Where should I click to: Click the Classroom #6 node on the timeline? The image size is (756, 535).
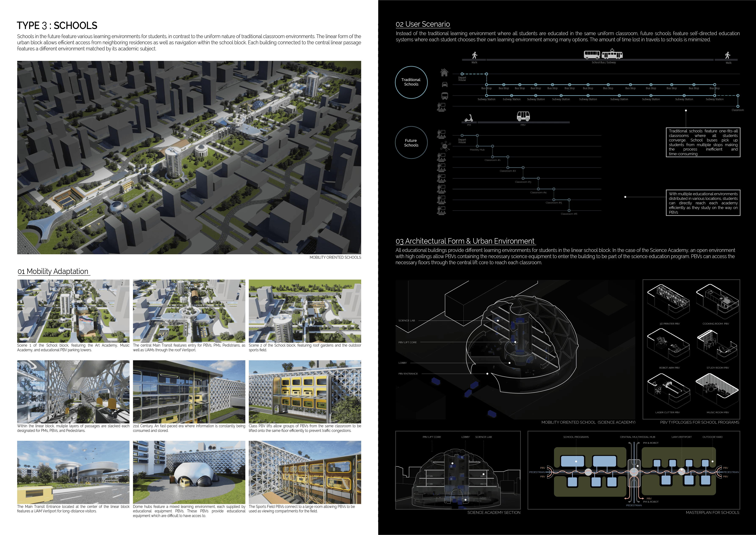(569, 210)
